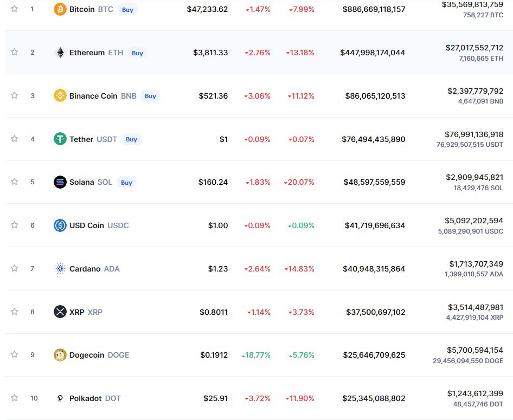This screenshot has height=420, width=513.
Task: Click the USD Coin logo icon
Action: tap(60, 225)
